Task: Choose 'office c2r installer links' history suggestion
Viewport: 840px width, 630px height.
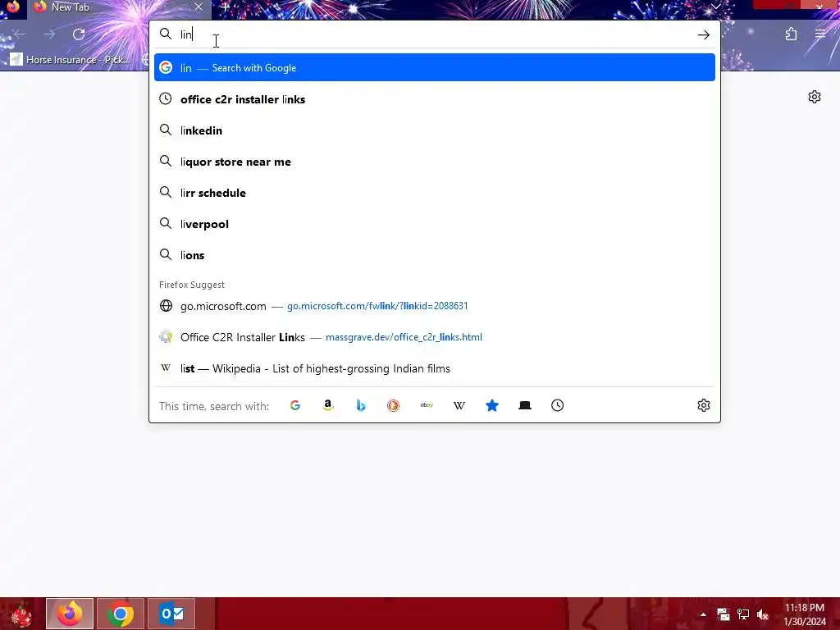Action: (435, 99)
